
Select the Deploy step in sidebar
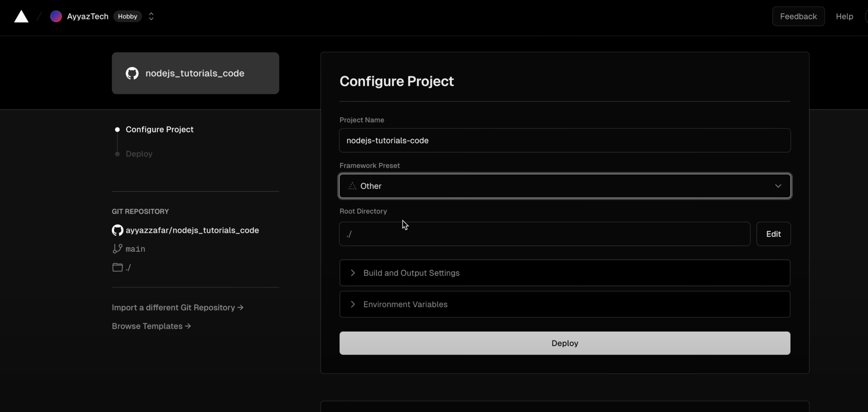pyautogui.click(x=139, y=154)
